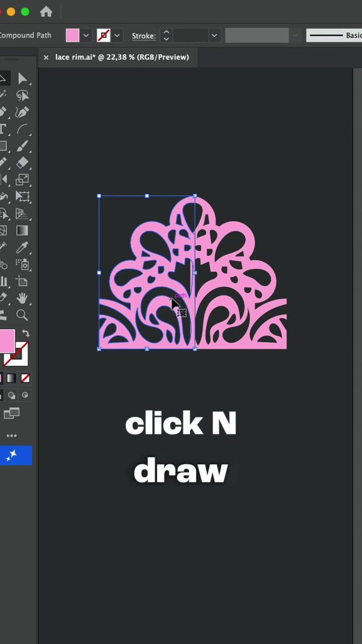Set paint to None in toolbar

[x=25, y=378]
